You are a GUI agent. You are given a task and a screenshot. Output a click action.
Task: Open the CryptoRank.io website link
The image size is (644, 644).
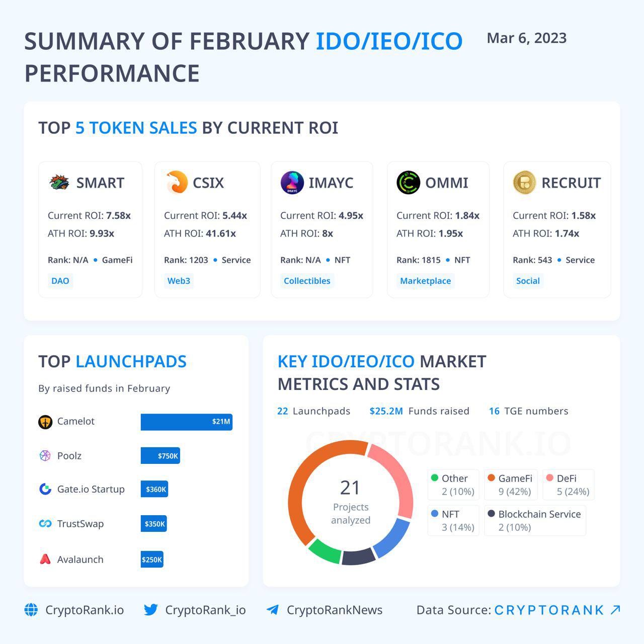point(84,610)
